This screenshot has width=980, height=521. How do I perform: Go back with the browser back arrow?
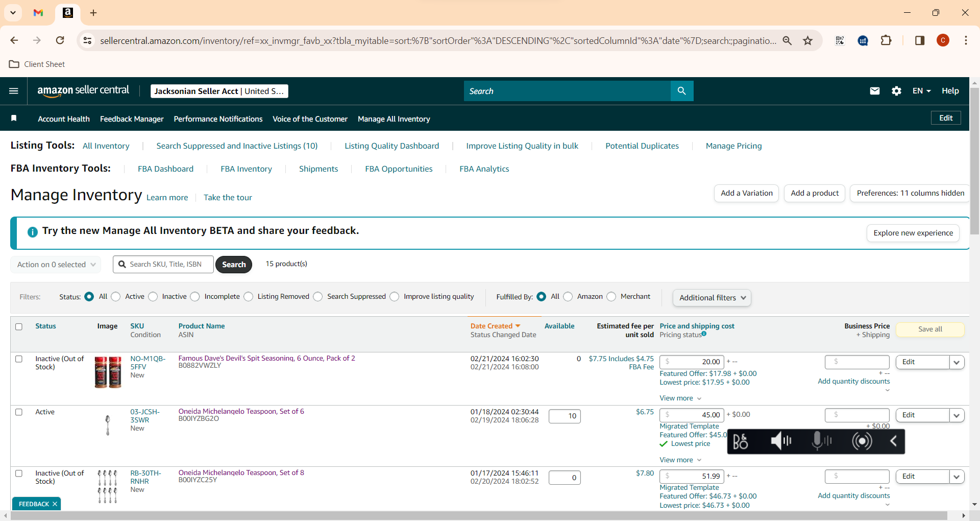click(x=14, y=40)
